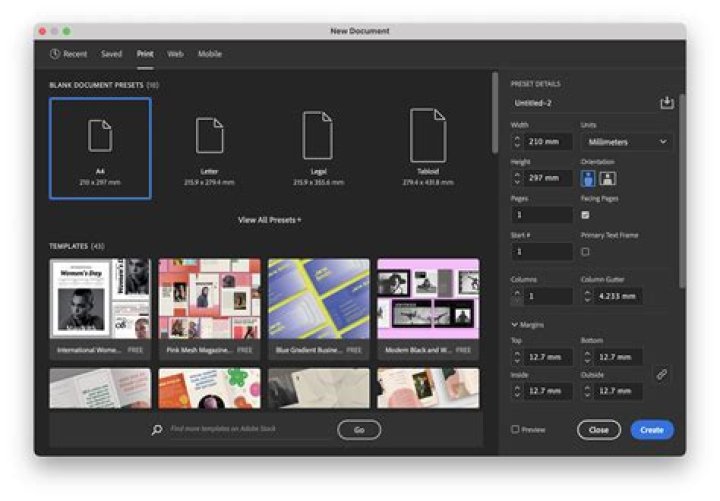The image size is (720, 501).
Task: Select landscape orientation icon
Action: point(608,178)
